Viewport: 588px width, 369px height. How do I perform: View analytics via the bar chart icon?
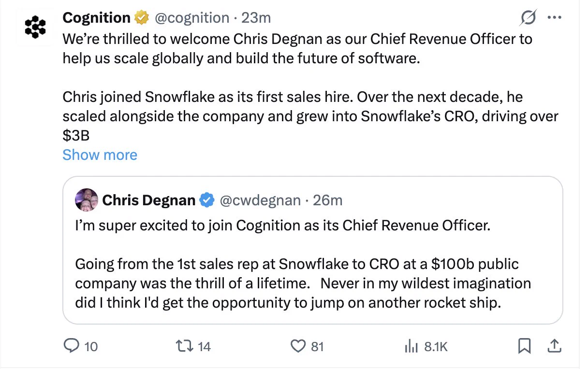point(411,346)
